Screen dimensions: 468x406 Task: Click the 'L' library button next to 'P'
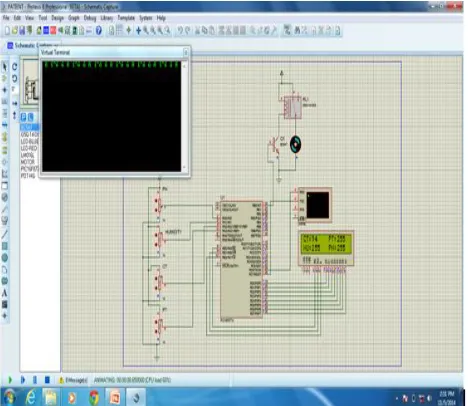tap(31, 117)
